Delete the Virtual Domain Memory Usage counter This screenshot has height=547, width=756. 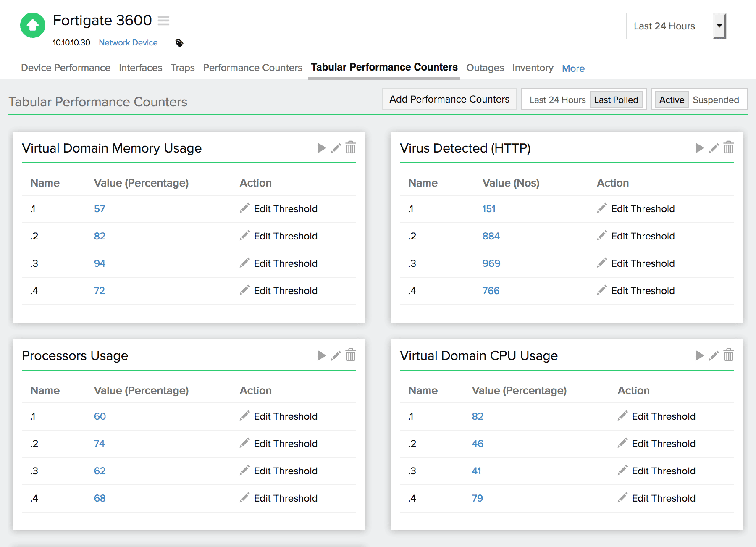tap(351, 148)
